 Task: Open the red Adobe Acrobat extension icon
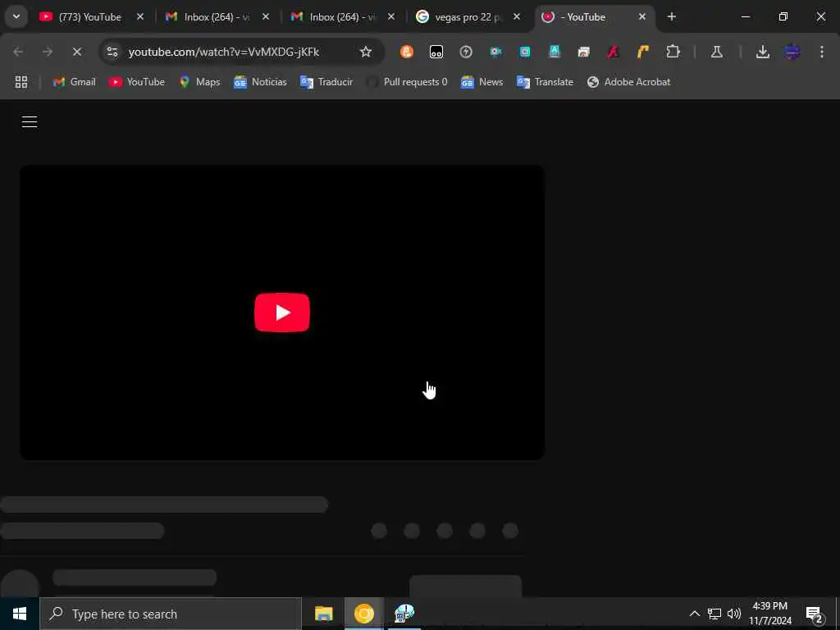pos(613,52)
